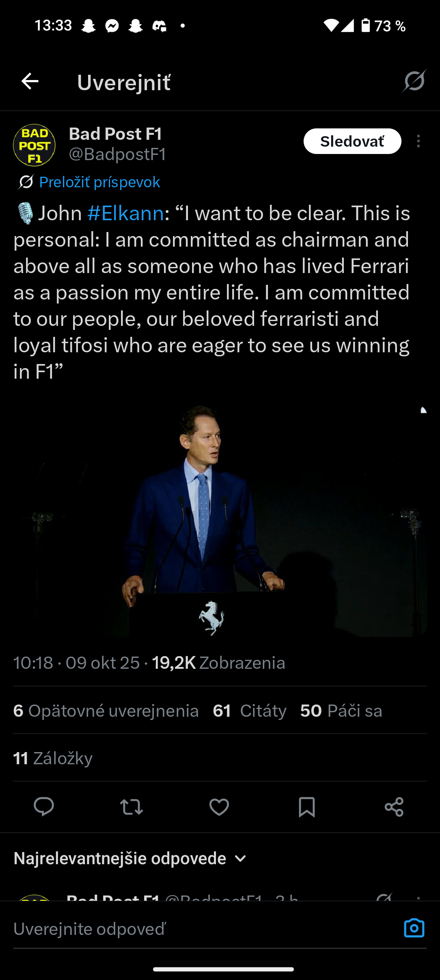Open the #Elkann hashtag link
The width and height of the screenshot is (440, 980).
point(125,213)
